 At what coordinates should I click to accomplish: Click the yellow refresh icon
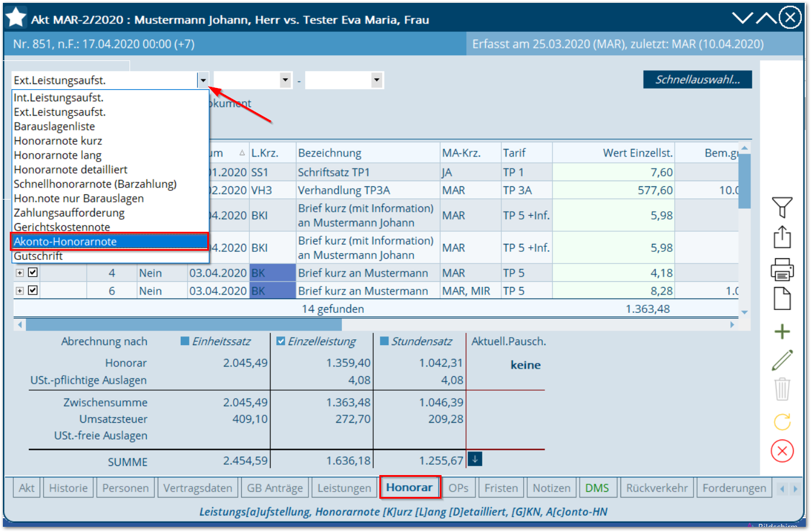pos(782,422)
